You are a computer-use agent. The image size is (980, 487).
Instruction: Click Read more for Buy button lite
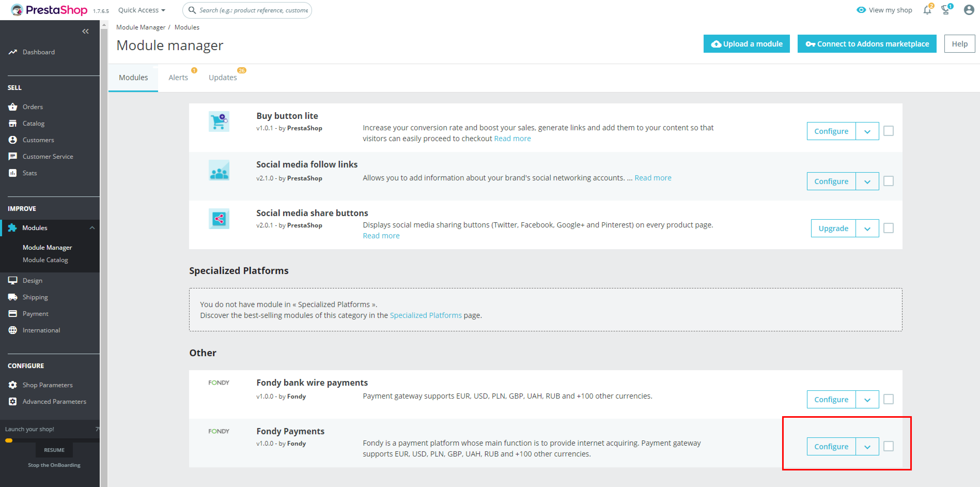coord(512,139)
